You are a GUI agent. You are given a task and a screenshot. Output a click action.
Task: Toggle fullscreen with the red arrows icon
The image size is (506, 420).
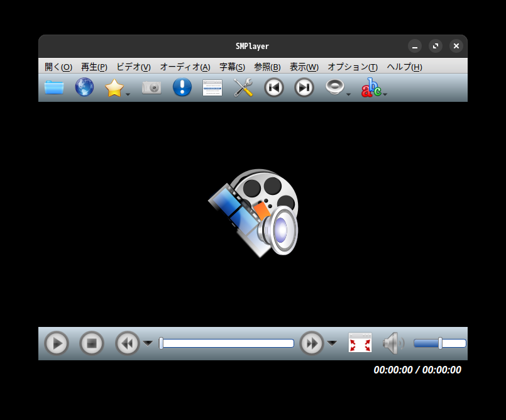coord(360,343)
